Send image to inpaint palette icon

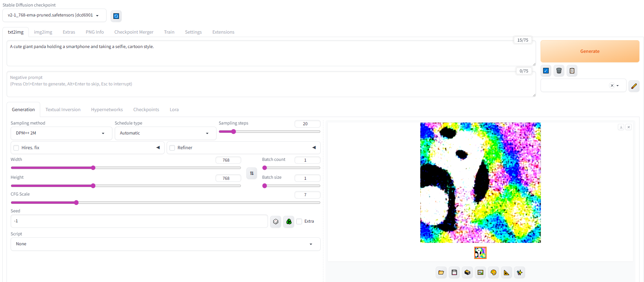click(493, 272)
